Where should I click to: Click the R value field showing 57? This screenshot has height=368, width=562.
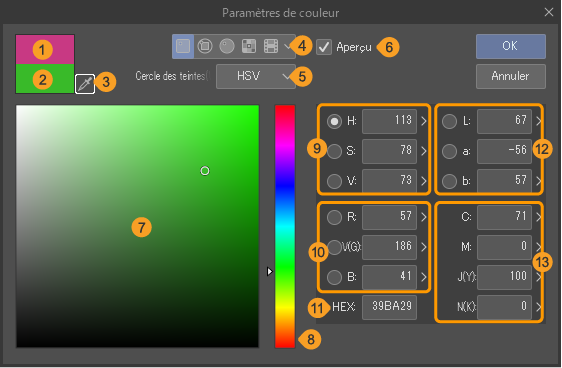coord(390,217)
